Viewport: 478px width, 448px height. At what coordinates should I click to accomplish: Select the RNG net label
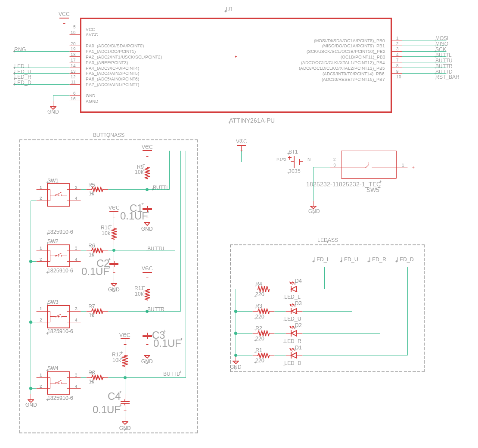(x=20, y=49)
